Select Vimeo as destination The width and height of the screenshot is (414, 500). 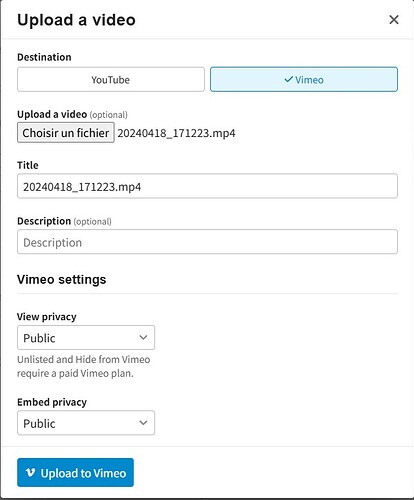[304, 79]
